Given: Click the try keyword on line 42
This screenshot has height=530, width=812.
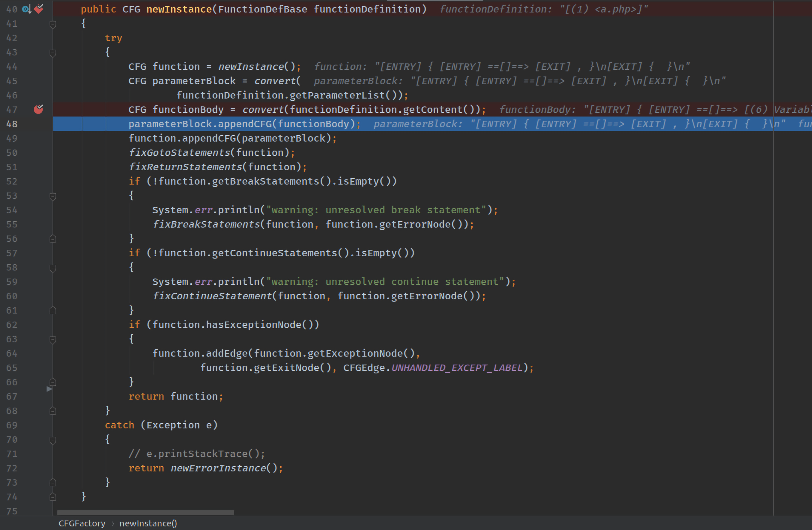Looking at the screenshot, I should [x=113, y=38].
